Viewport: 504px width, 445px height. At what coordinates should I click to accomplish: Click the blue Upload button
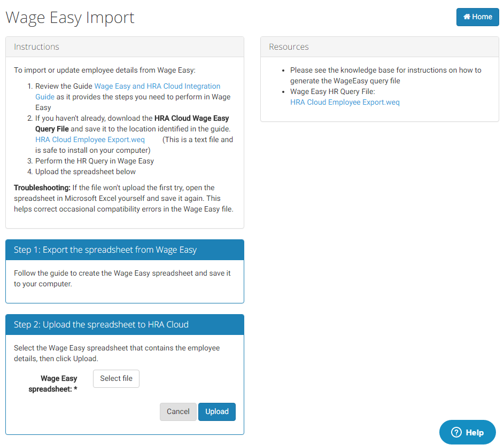[x=217, y=411]
